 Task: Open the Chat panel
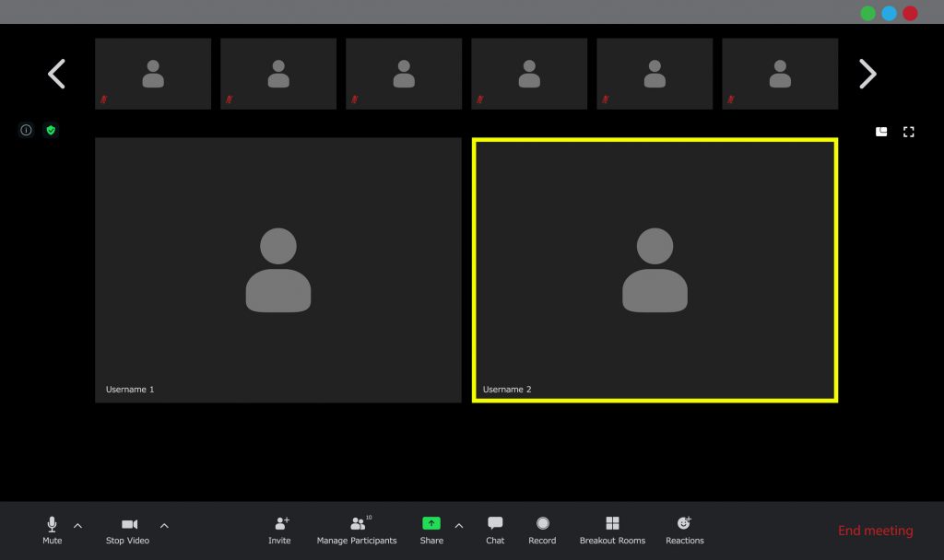(495, 530)
